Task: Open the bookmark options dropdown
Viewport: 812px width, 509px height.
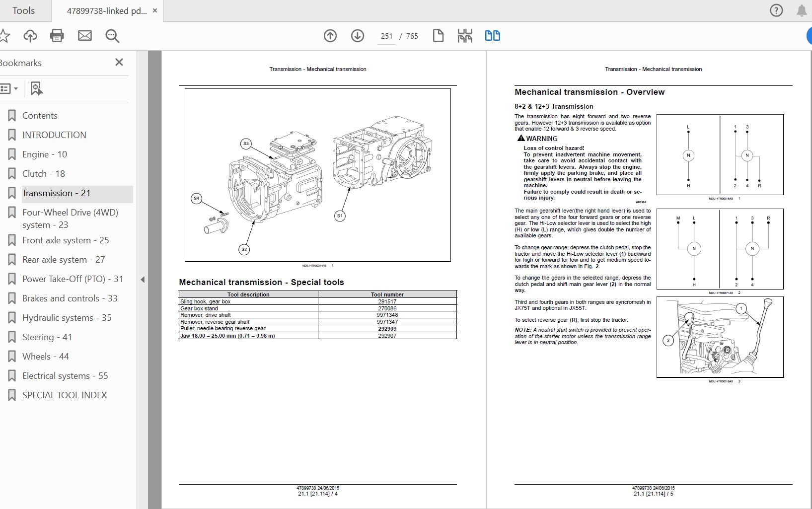Action: coord(15,88)
